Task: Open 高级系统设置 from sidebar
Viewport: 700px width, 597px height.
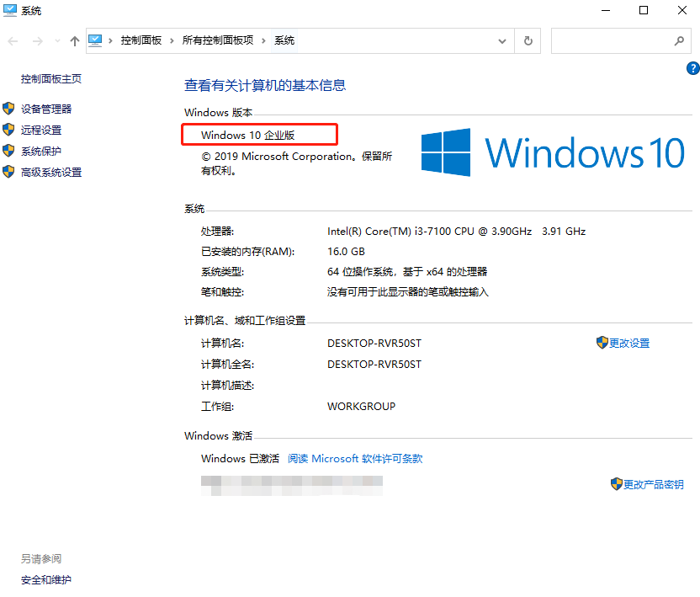Action: click(x=51, y=172)
